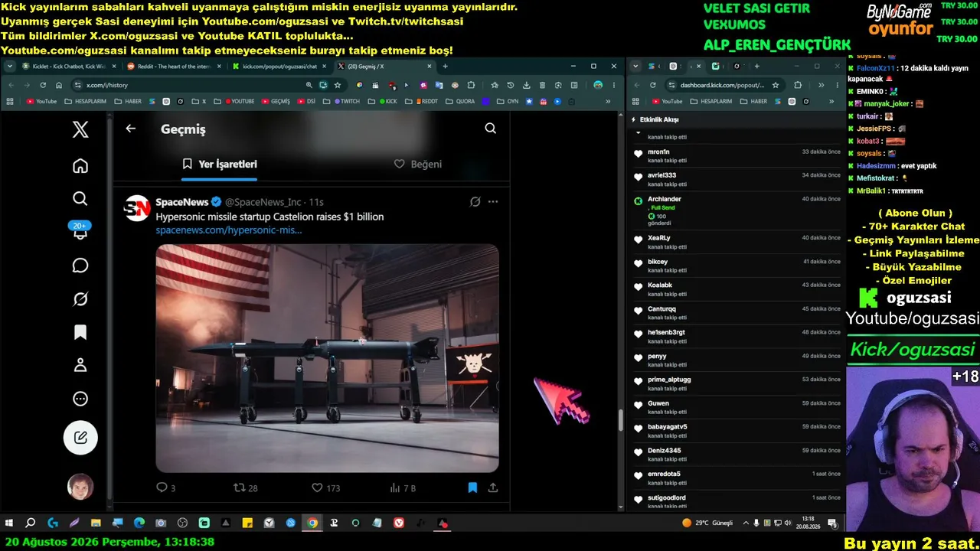Click the Grok explain icon on SpaceNews post

coord(475,202)
